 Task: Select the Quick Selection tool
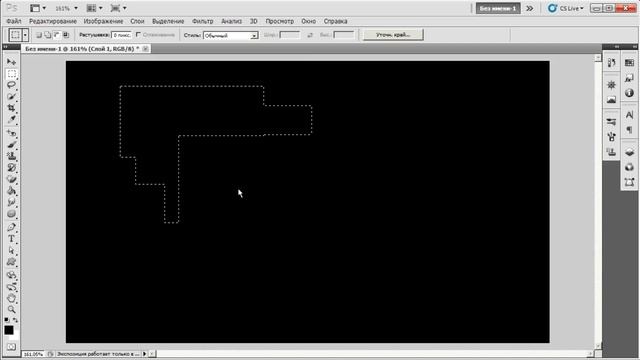pyautogui.click(x=11, y=97)
